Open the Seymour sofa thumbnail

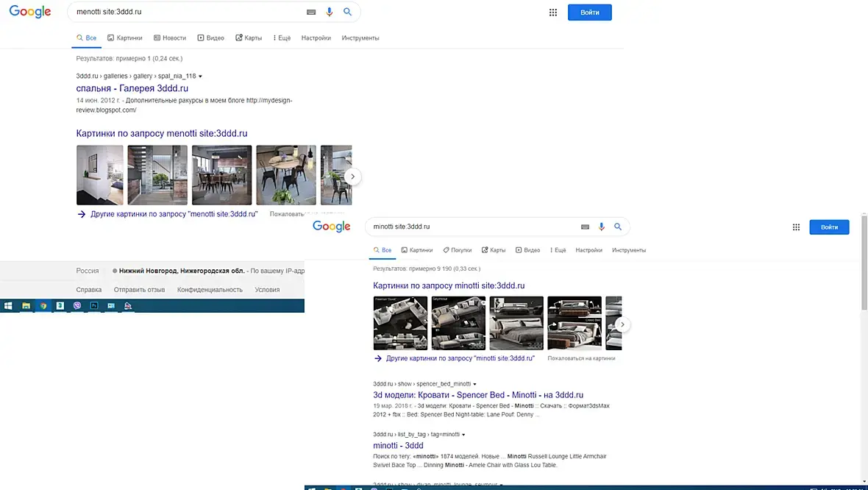click(x=458, y=323)
